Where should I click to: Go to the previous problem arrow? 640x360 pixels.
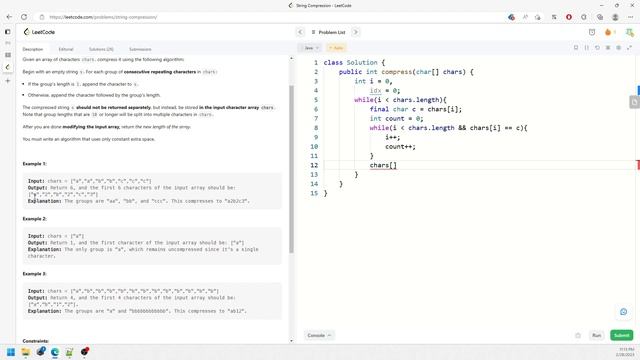click(x=300, y=32)
